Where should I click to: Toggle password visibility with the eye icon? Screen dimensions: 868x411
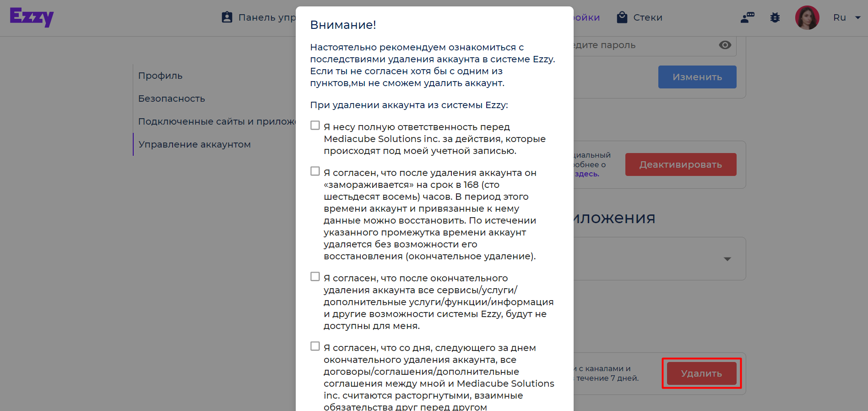(725, 45)
